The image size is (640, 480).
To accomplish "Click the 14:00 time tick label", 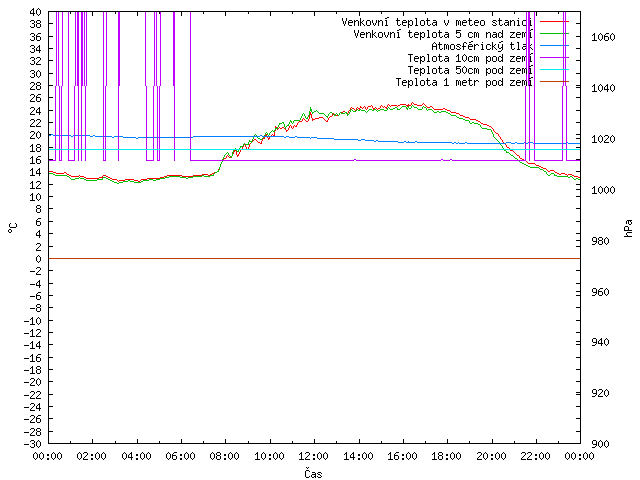I will [358, 456].
